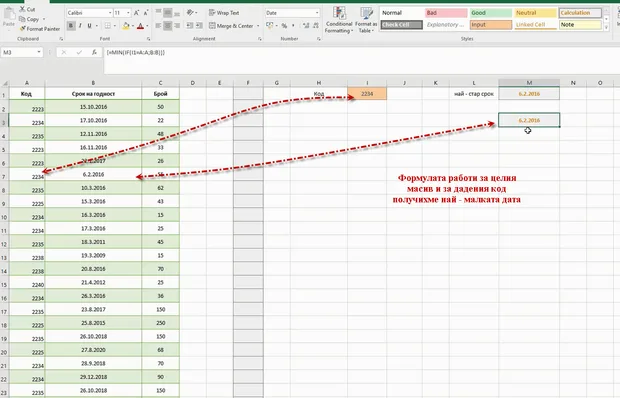Screen dimensions: 620x398
Task: Click the Increase Decimal icon
Action: (306, 26)
